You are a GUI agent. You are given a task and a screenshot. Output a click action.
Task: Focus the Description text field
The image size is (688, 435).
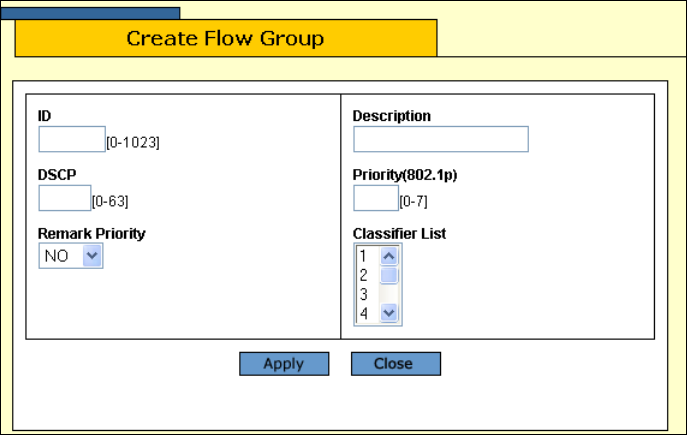click(440, 140)
